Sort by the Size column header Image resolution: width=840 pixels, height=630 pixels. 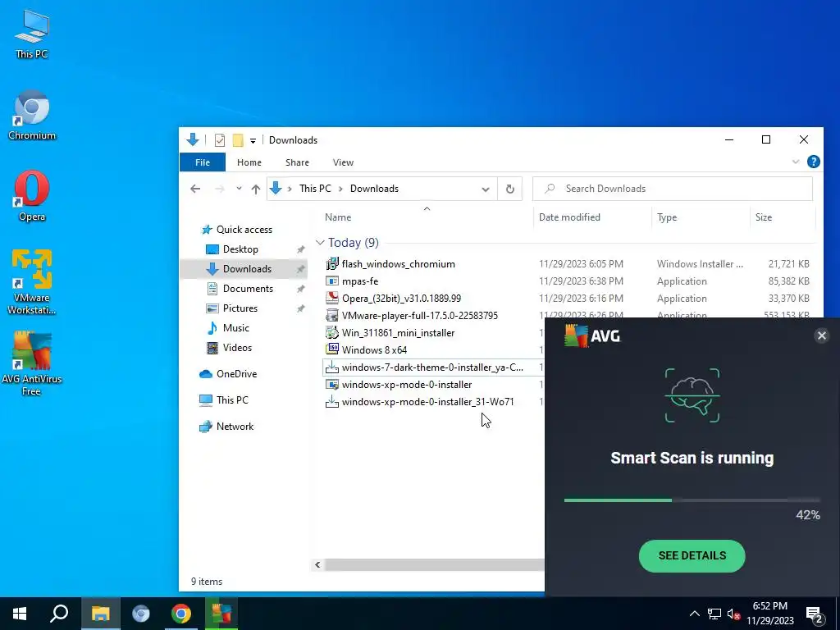pos(764,217)
